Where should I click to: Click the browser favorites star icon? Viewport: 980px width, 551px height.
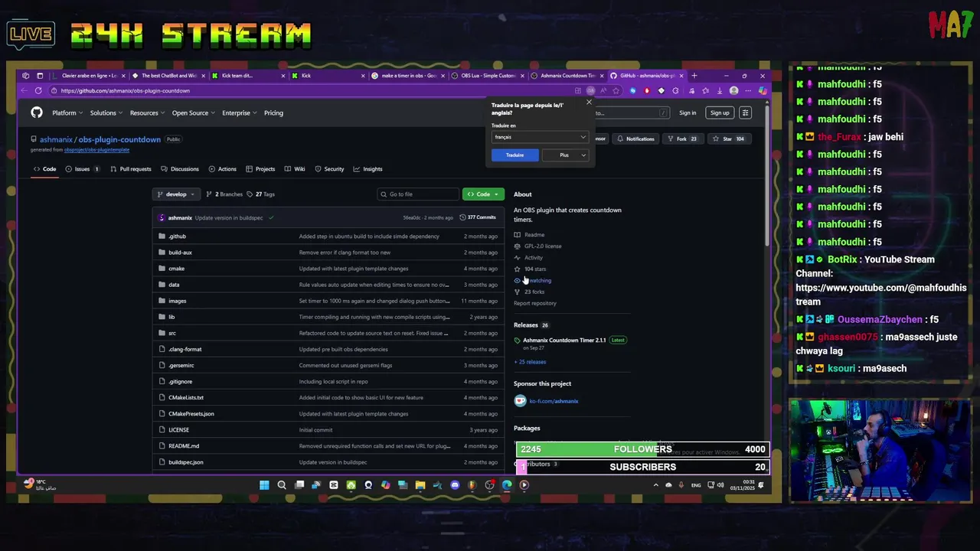616,90
